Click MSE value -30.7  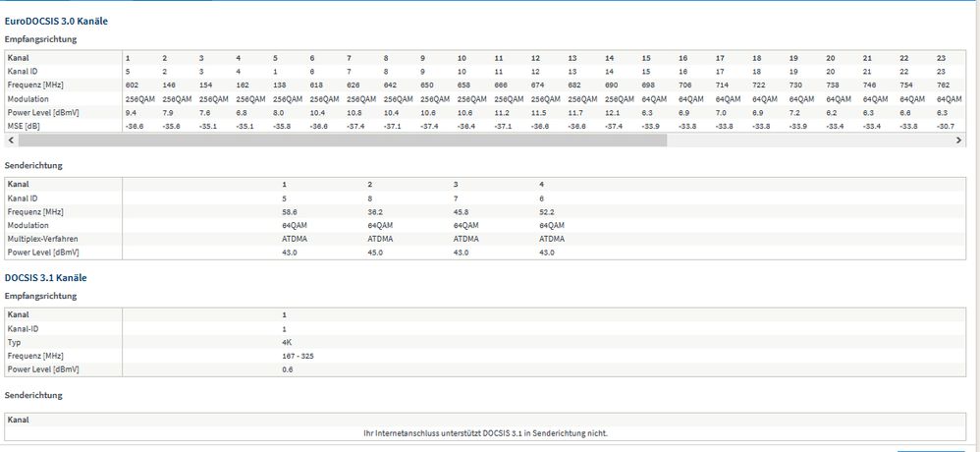pyautogui.click(x=947, y=127)
